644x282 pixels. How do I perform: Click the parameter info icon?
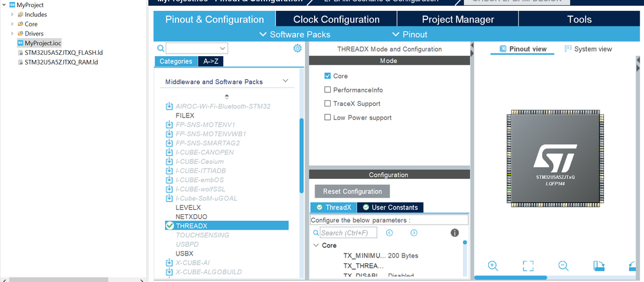pos(454,233)
